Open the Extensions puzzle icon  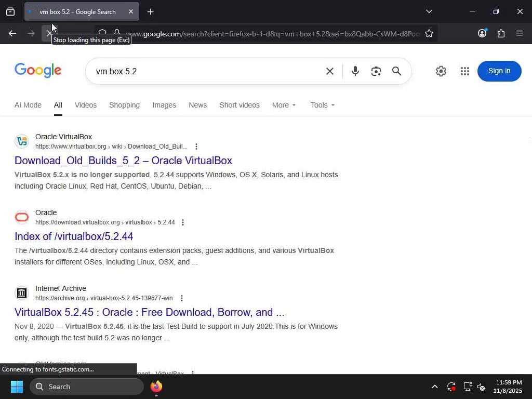501,33
